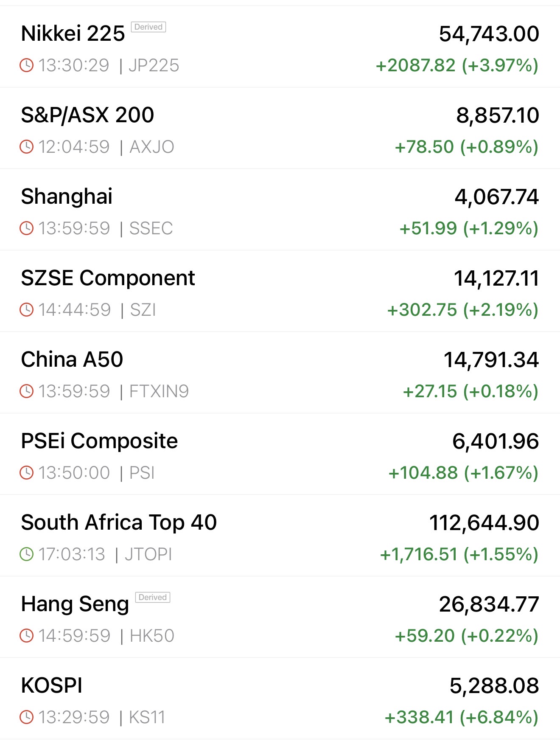Tap the green clock icon for South Africa Top 40
Viewport: 560px width, 744px height.
(x=26, y=554)
